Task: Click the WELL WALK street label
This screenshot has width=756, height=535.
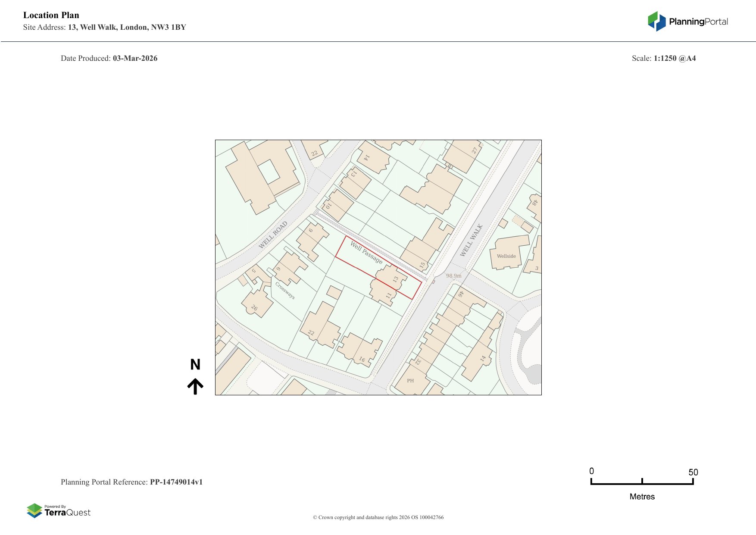Action: coord(471,240)
